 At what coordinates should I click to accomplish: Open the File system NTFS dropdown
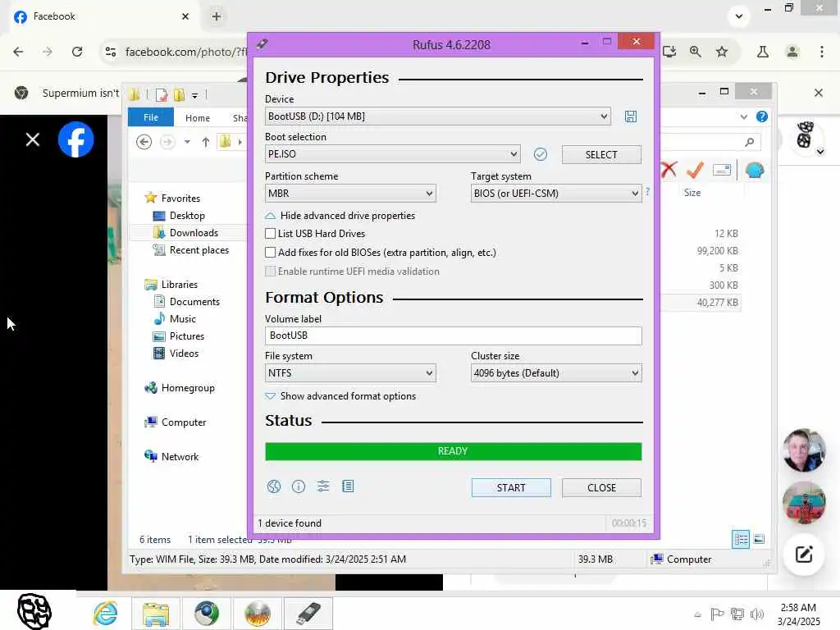tap(350, 373)
